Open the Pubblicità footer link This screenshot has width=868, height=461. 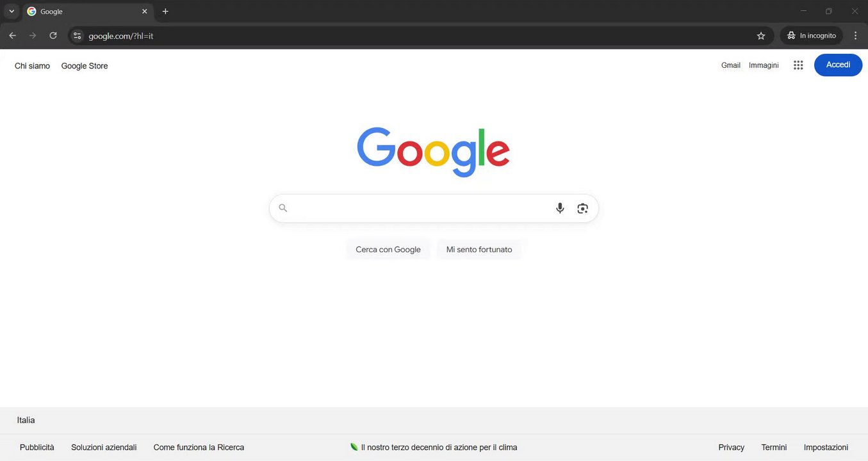coord(37,448)
